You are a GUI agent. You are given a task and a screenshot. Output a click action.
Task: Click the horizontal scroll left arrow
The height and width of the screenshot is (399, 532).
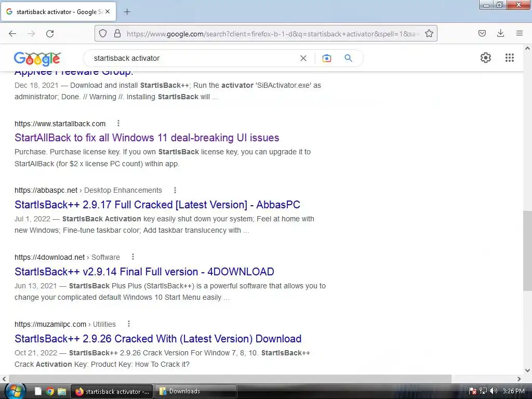[4, 379]
